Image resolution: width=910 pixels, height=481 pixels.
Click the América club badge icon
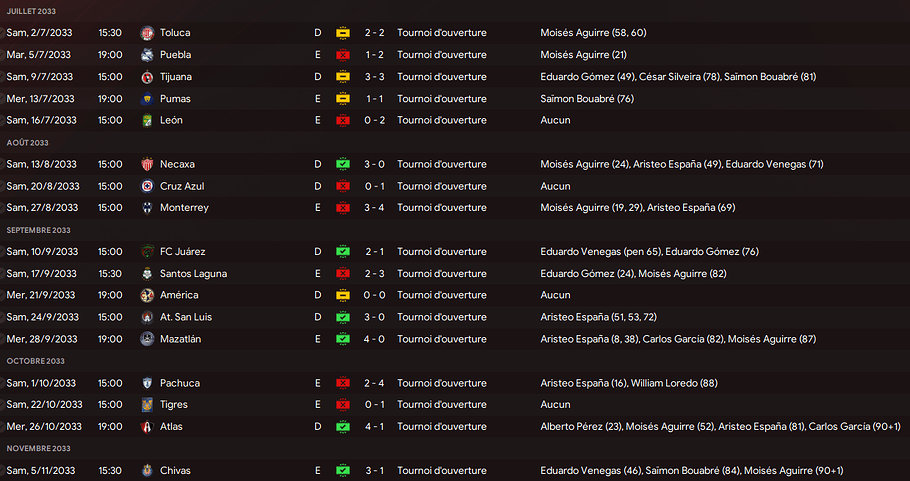tap(147, 295)
